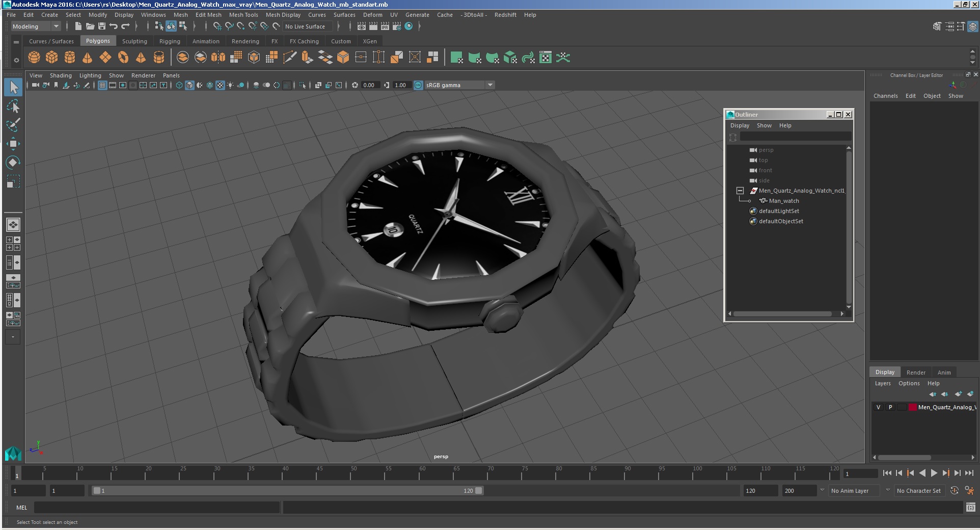Viewport: 980px width, 530px height.
Task: Activate the Move tool
Action: (13, 144)
